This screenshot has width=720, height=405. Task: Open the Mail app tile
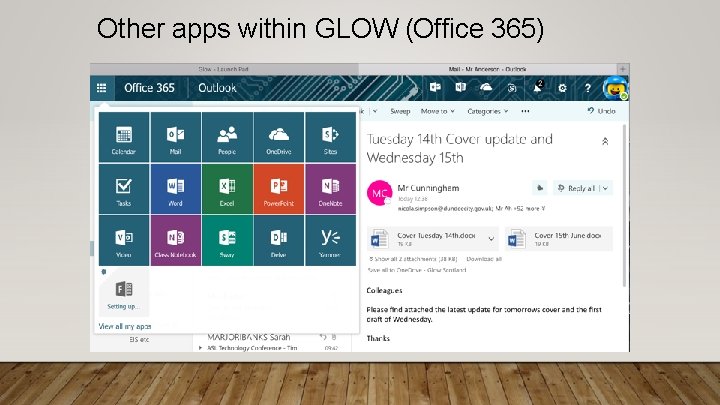[175, 137]
